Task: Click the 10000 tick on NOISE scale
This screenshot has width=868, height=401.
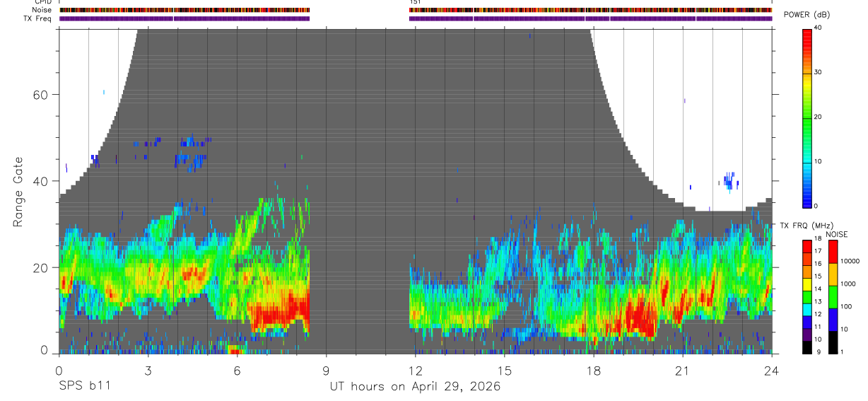Action: pyautogui.click(x=850, y=261)
